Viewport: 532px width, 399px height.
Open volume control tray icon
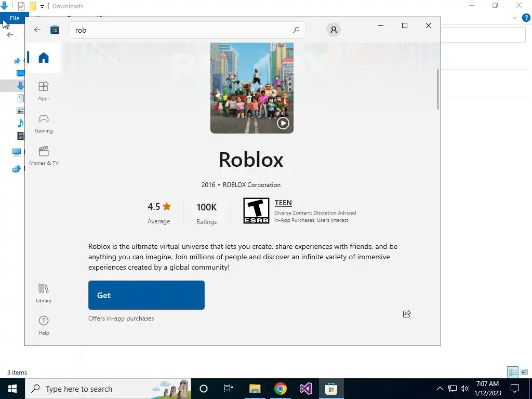(464, 389)
